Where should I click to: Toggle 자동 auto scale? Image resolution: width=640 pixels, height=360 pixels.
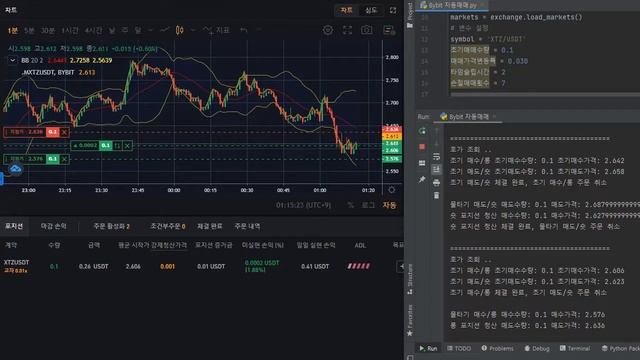click(x=389, y=205)
